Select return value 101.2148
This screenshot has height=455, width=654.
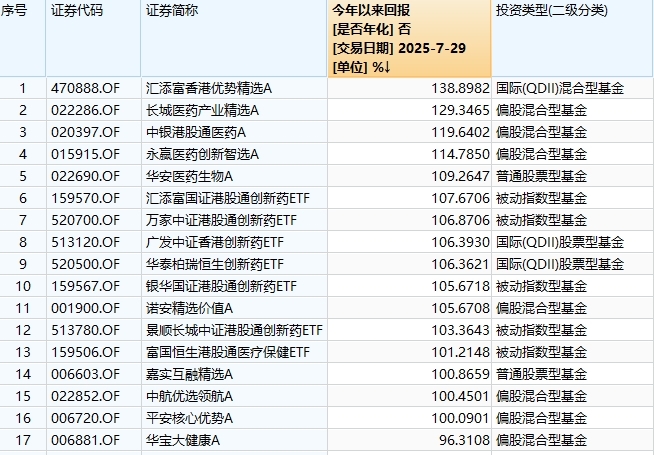point(460,352)
